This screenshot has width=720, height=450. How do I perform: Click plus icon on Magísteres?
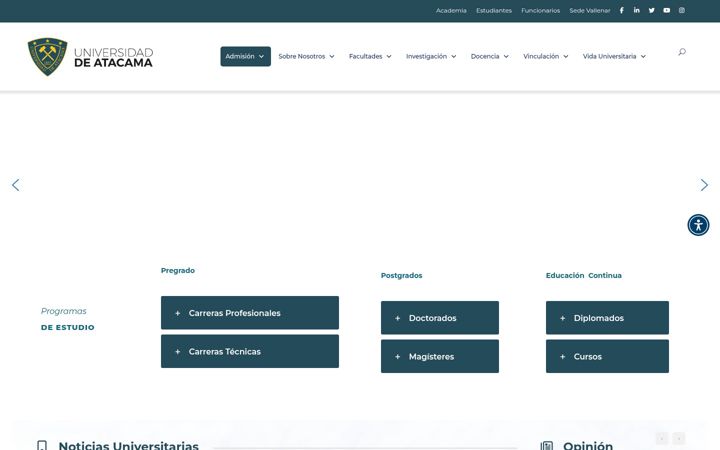pos(398,357)
